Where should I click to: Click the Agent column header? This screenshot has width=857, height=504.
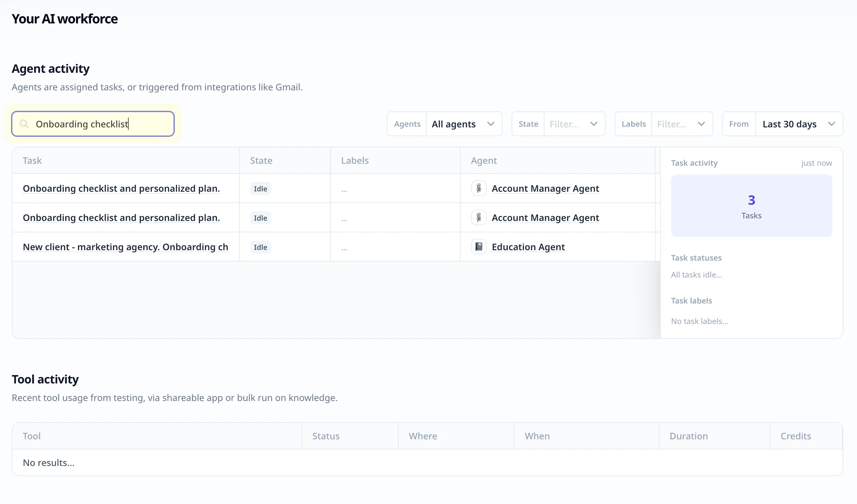point(484,161)
